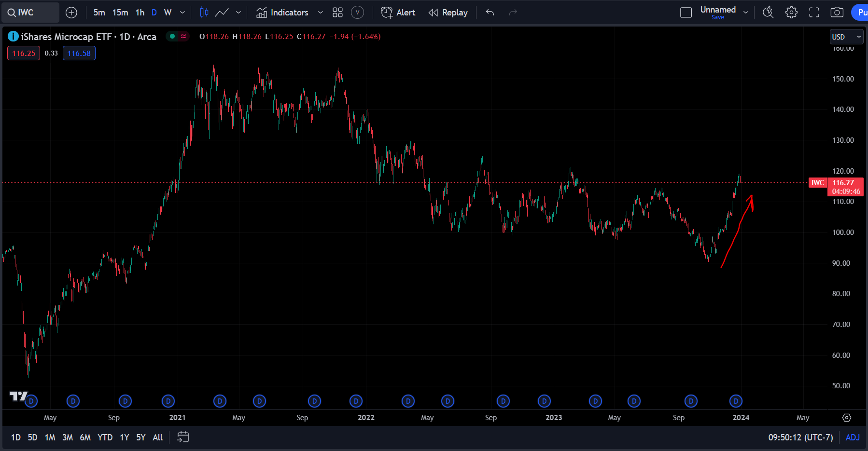Click the line chart style icon
The image size is (868, 451).
222,13
